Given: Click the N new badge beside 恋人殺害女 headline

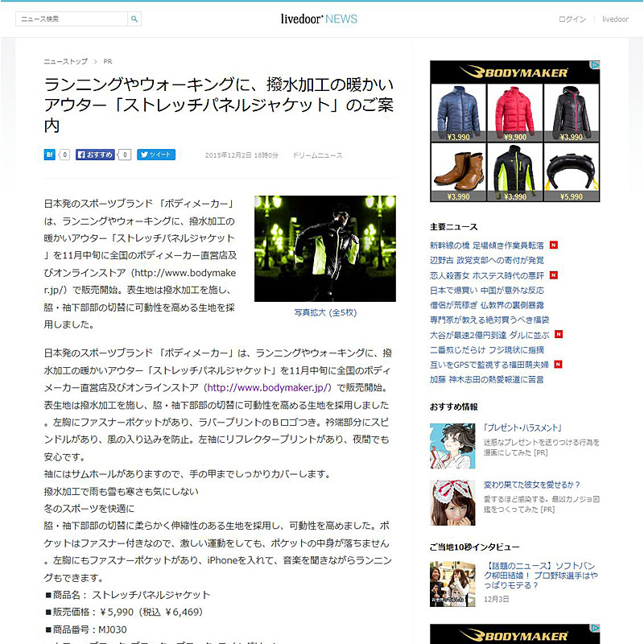Looking at the screenshot, I should pos(554,275).
